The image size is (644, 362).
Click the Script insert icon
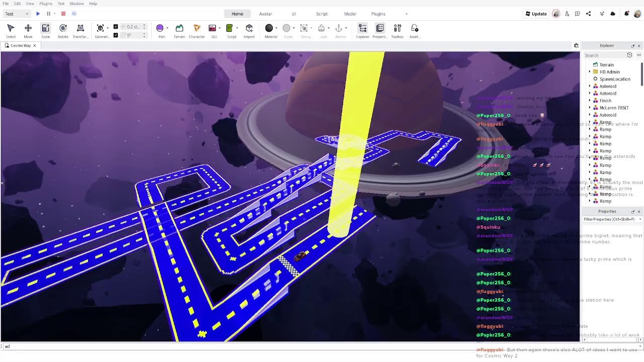229,28
